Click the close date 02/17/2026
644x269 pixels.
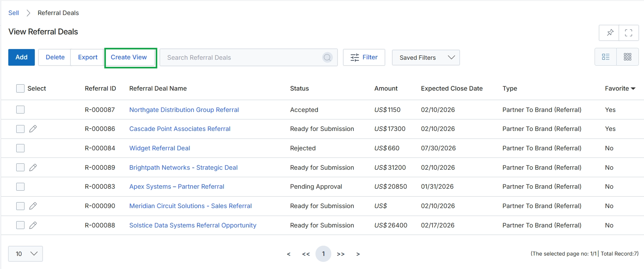coord(438,225)
